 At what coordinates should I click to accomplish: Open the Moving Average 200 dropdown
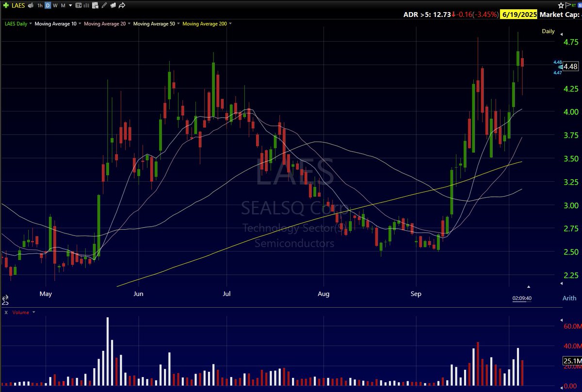[230, 23]
